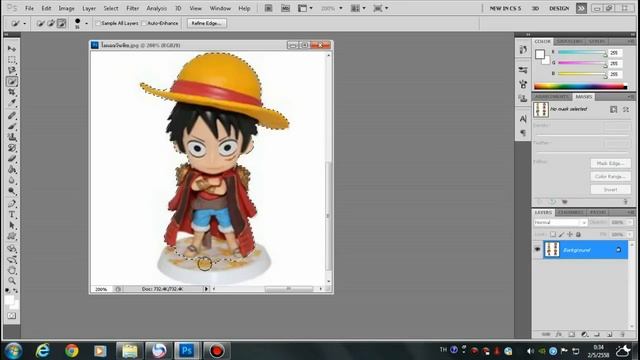Enable Auto-Enhance checkbox
Screen dimensions: 640x360
[x=144, y=24]
